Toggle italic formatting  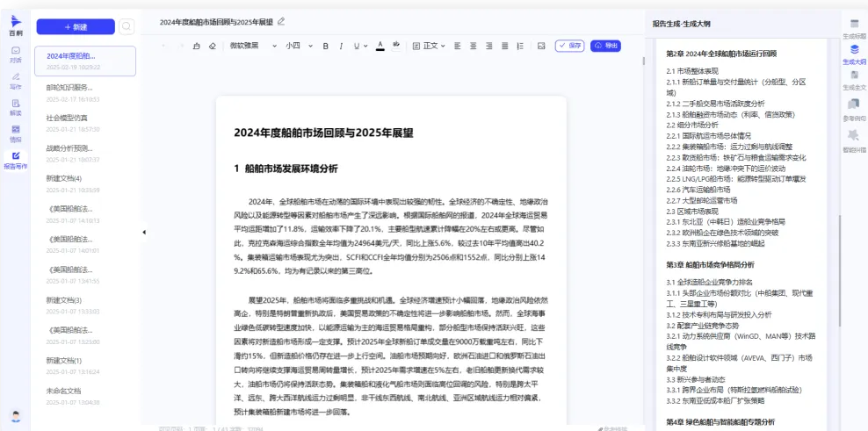pos(341,46)
